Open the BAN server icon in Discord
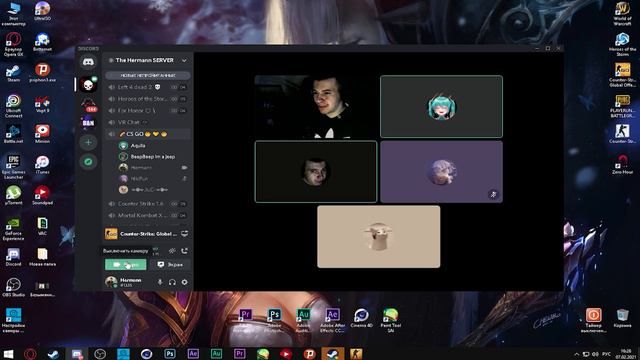 (89, 122)
